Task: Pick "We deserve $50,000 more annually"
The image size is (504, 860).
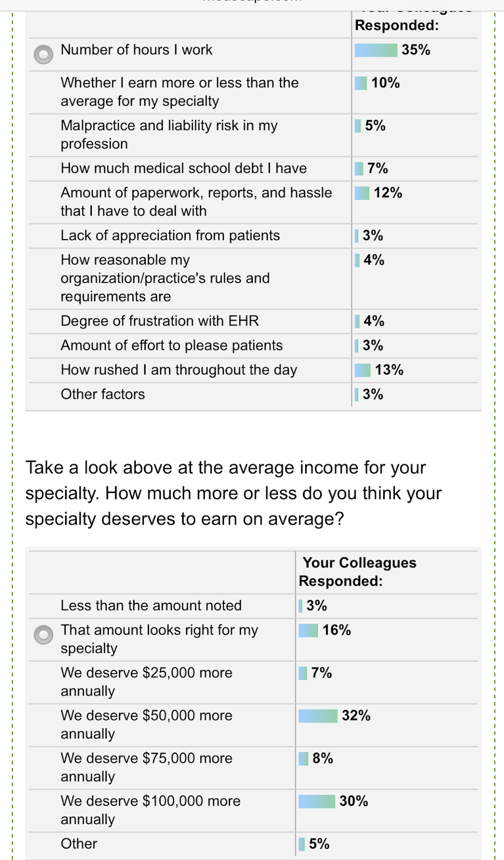Action: [x=146, y=725]
